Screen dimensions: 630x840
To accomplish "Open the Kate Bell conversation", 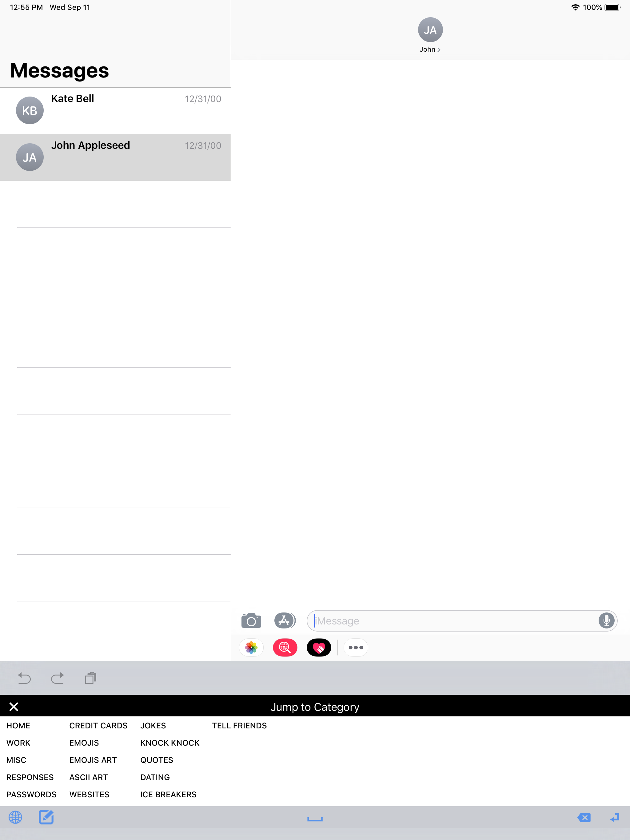I will 115,110.
